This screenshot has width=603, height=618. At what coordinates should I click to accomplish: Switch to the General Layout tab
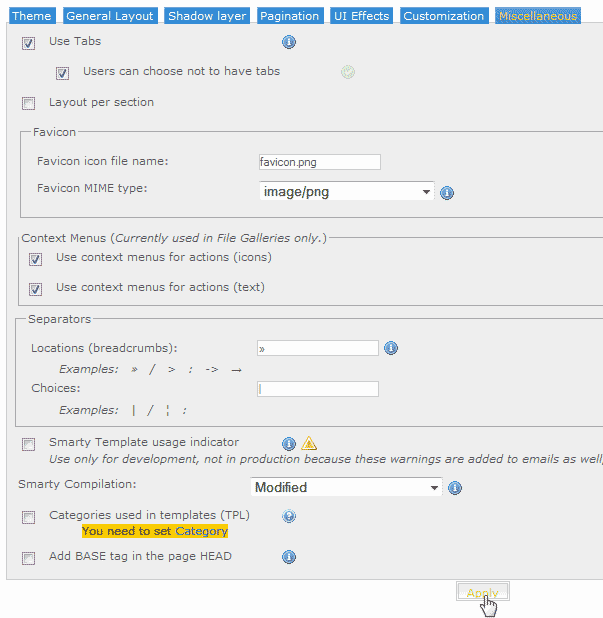coord(110,16)
